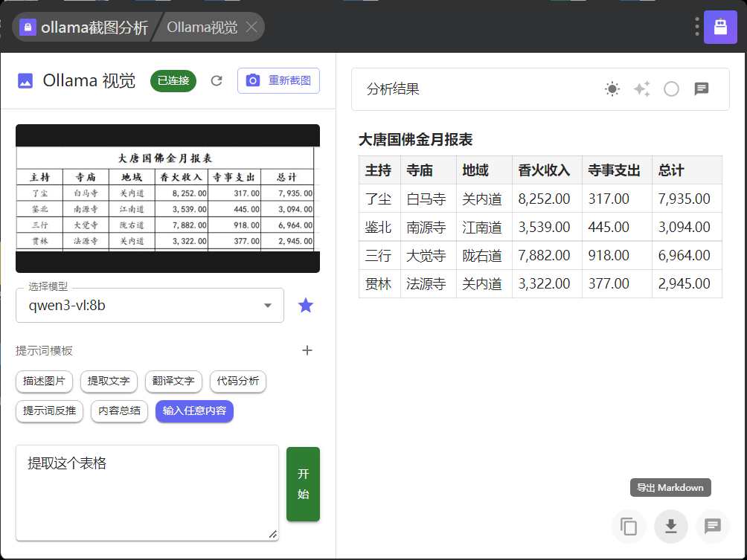Image resolution: width=747 pixels, height=560 pixels.
Task: Click the chat icon in results header
Action: pos(701,89)
